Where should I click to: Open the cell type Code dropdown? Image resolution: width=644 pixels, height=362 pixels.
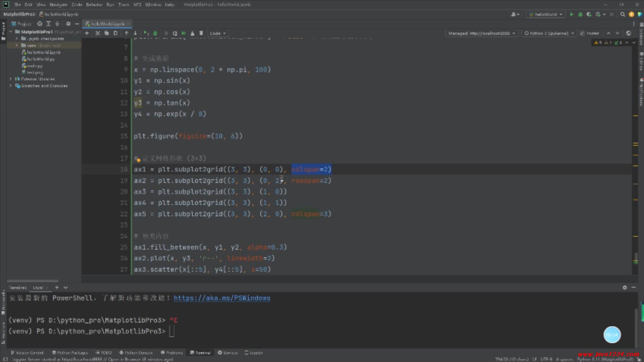[217, 33]
